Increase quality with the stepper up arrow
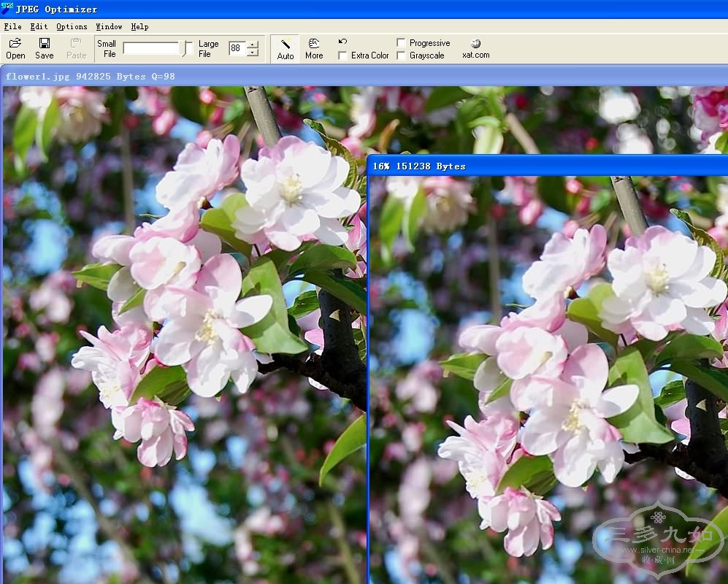The width and height of the screenshot is (728, 584). (x=253, y=45)
